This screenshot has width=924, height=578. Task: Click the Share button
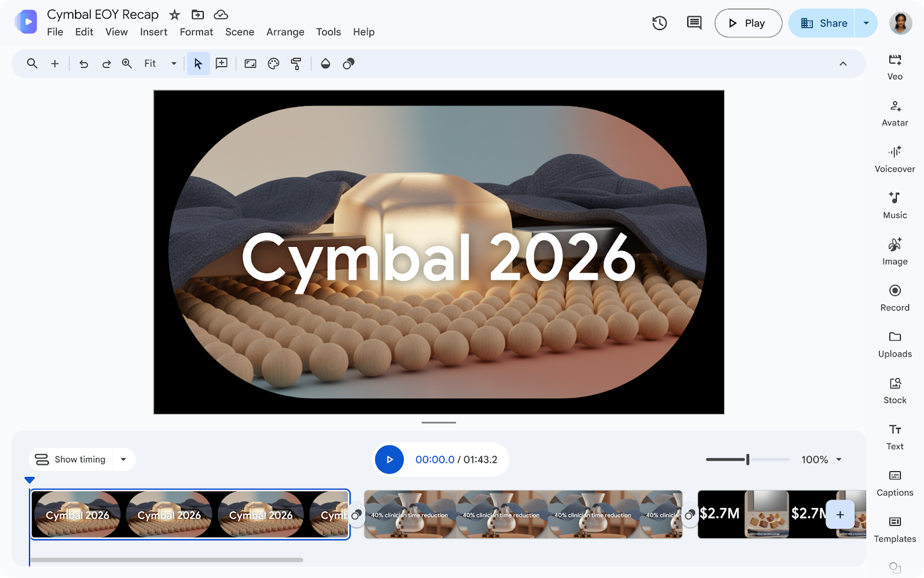pos(821,23)
